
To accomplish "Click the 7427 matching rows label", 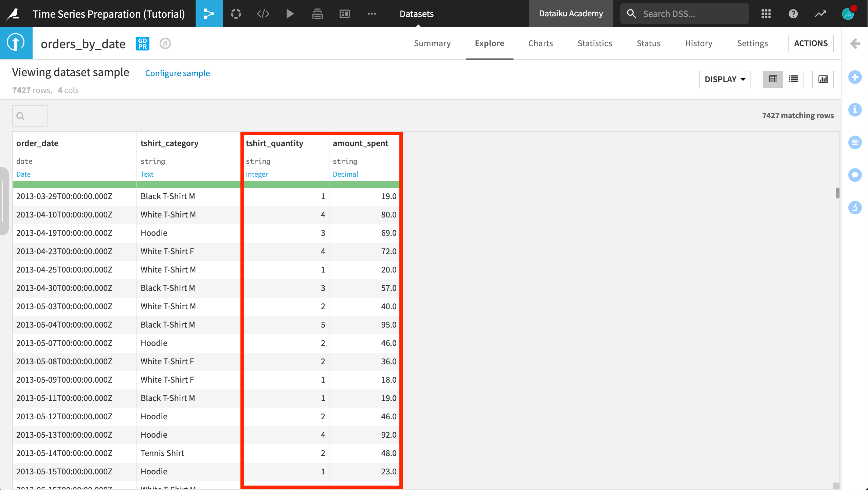I will [798, 116].
